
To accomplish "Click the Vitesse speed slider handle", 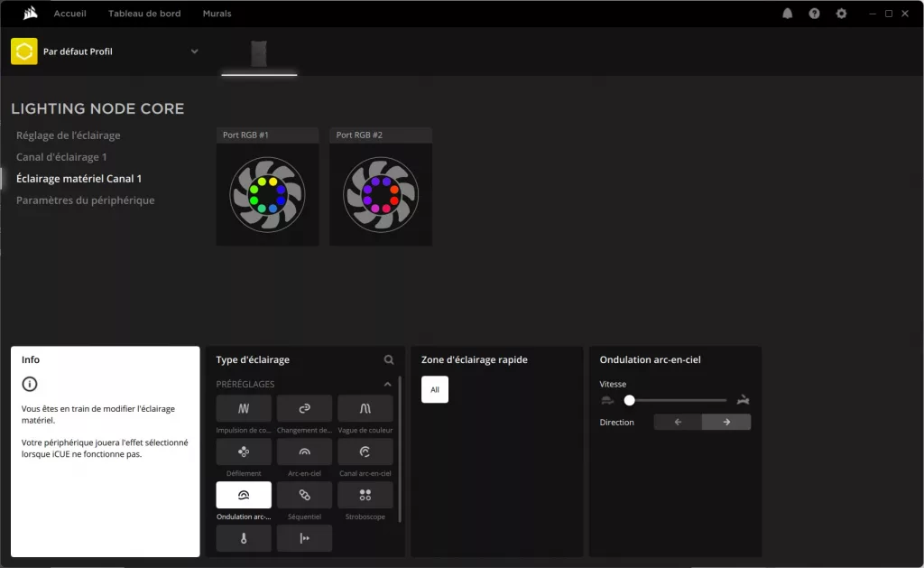I will coord(629,401).
